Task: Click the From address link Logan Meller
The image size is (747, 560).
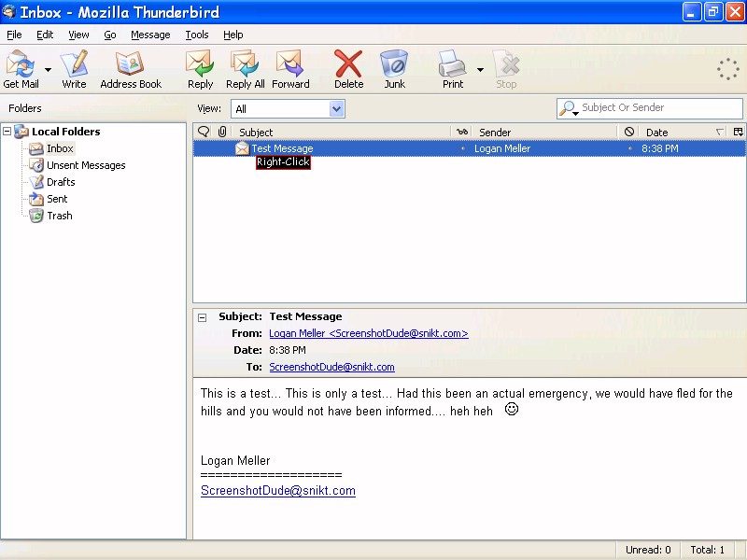Action: pyautogui.click(x=369, y=333)
